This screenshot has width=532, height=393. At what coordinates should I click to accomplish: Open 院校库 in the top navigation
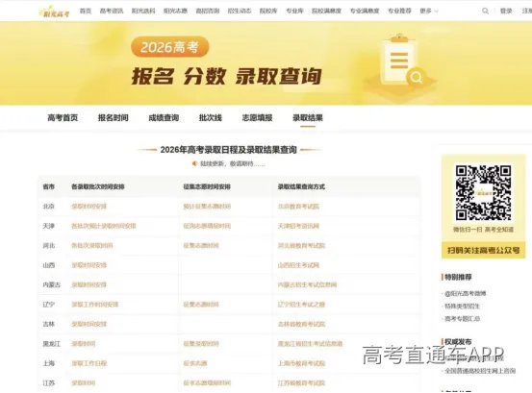(268, 12)
